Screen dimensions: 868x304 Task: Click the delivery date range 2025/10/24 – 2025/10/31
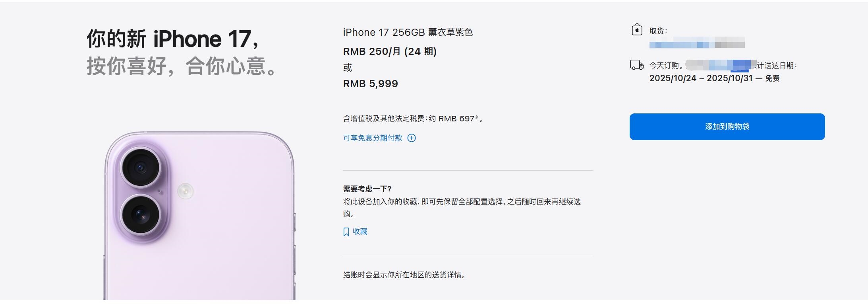pyautogui.click(x=701, y=78)
